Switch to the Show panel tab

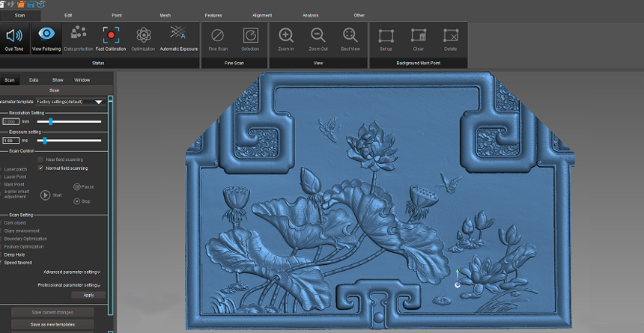pos(58,80)
